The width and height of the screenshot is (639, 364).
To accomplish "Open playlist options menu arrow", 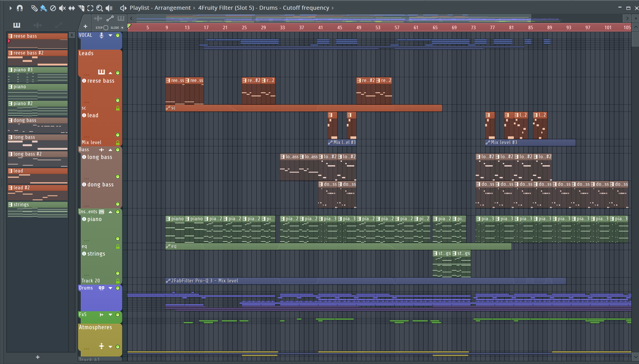I will [x=10, y=8].
